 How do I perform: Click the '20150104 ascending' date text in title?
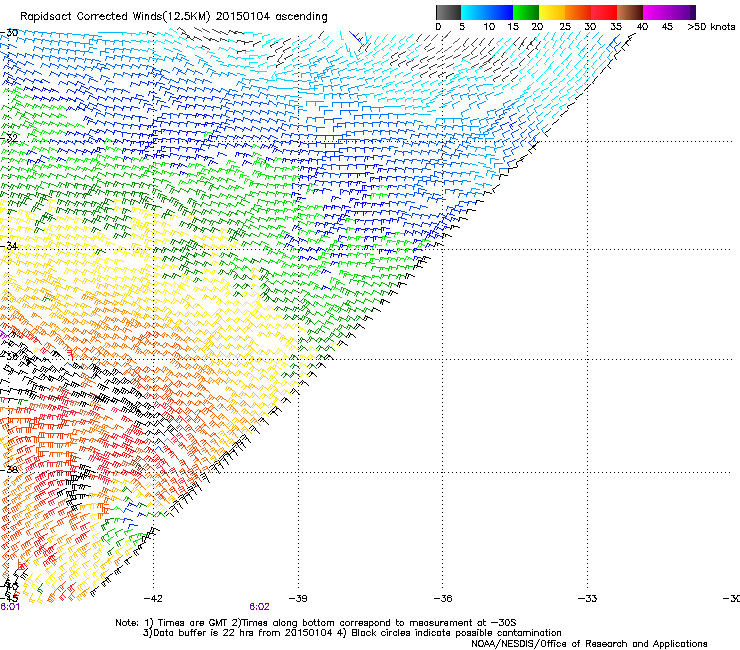click(x=272, y=17)
